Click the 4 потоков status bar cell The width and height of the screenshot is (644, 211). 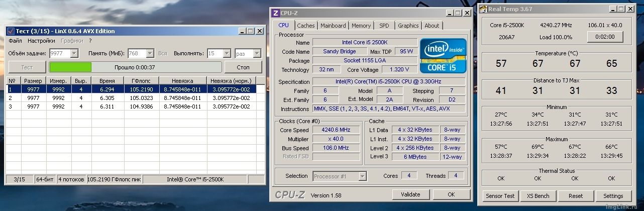pos(71,179)
